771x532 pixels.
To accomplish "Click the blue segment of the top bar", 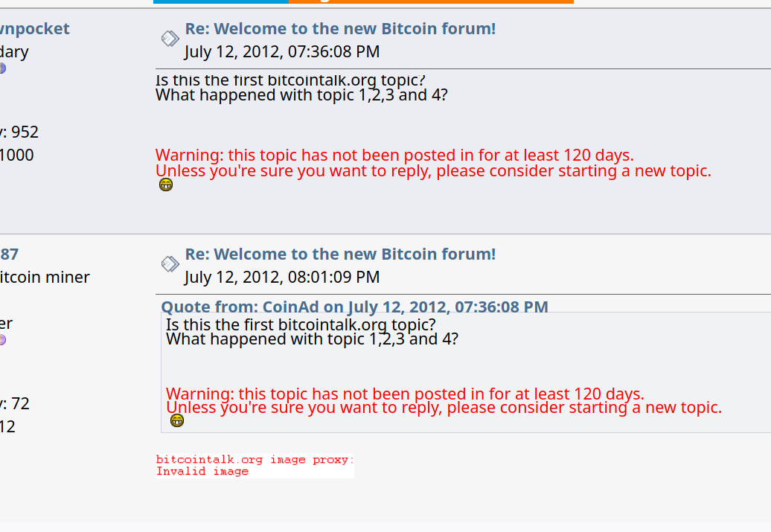I will [x=221, y=1].
